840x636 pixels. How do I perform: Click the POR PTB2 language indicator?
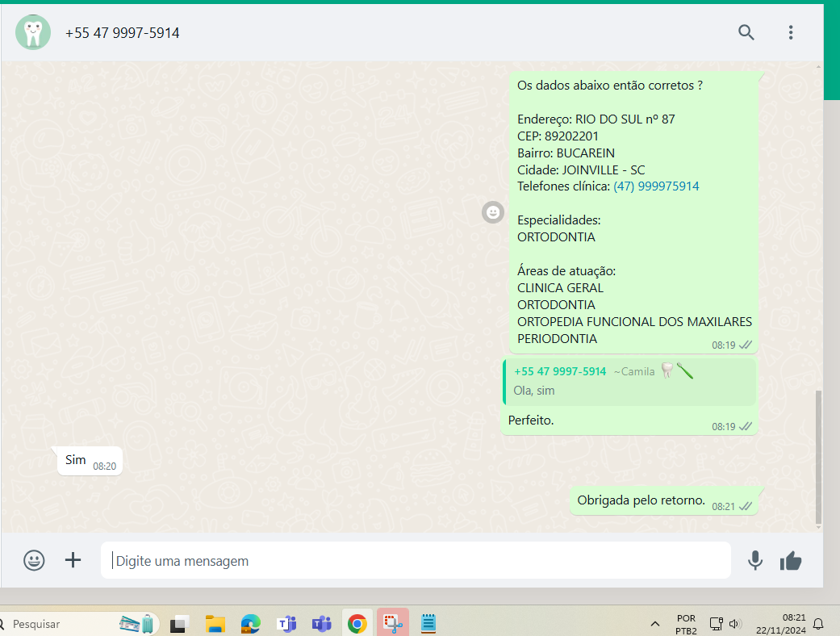coord(686,624)
